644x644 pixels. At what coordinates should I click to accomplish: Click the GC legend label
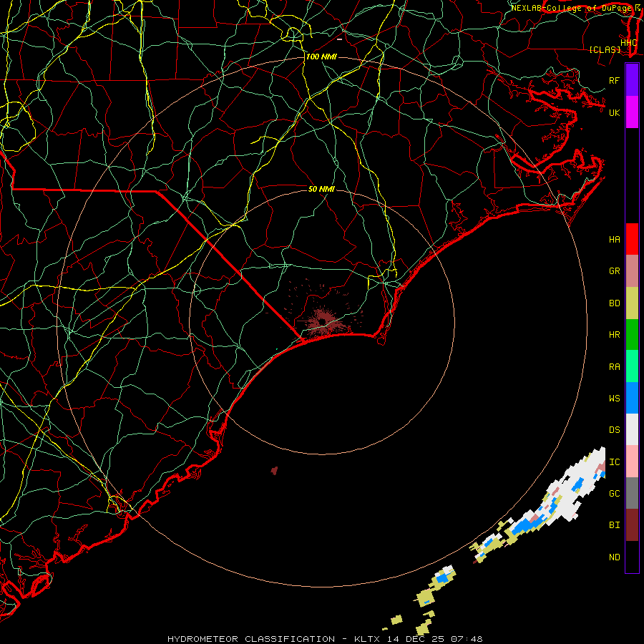coord(614,494)
